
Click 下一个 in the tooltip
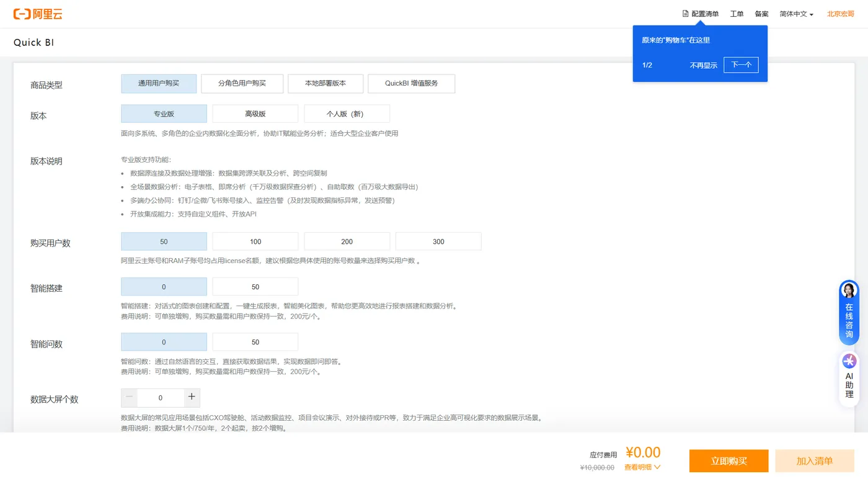742,65
